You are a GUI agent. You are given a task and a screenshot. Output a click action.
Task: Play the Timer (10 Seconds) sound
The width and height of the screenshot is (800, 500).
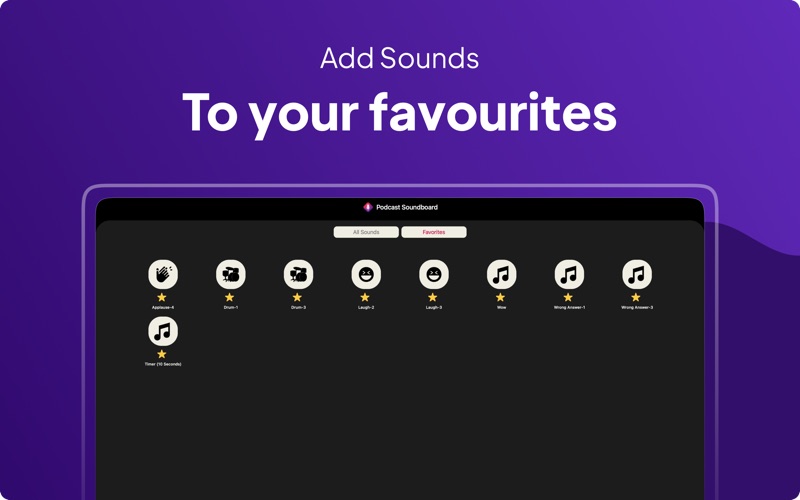(163, 331)
